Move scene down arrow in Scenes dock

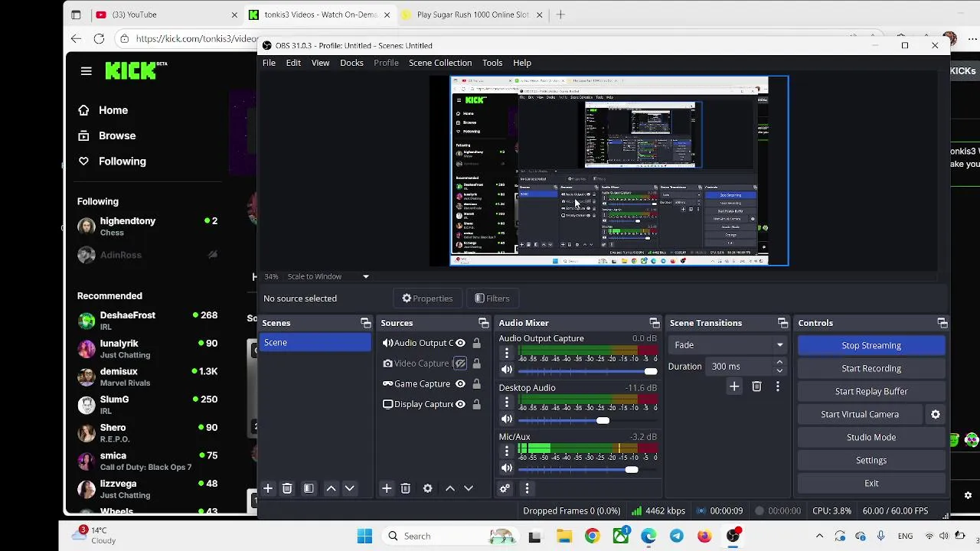(x=349, y=488)
